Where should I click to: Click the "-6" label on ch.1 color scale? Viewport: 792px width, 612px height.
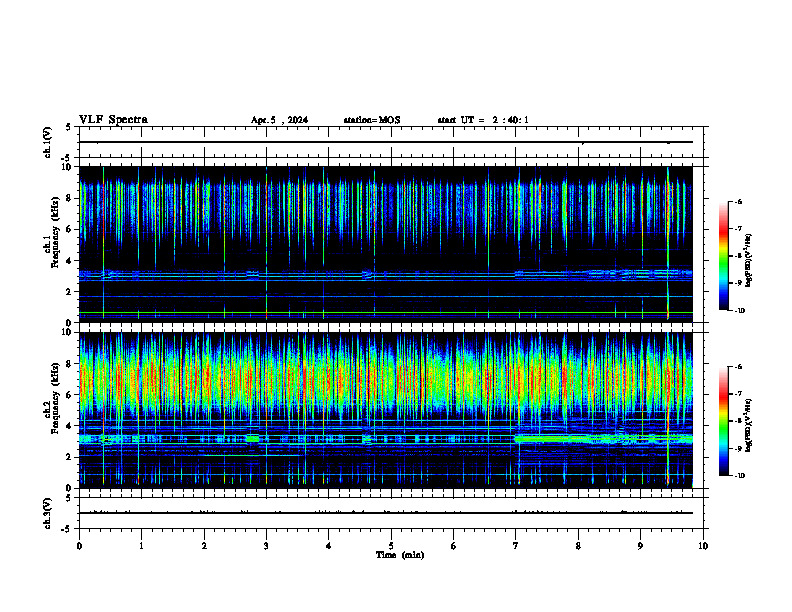[x=738, y=201]
